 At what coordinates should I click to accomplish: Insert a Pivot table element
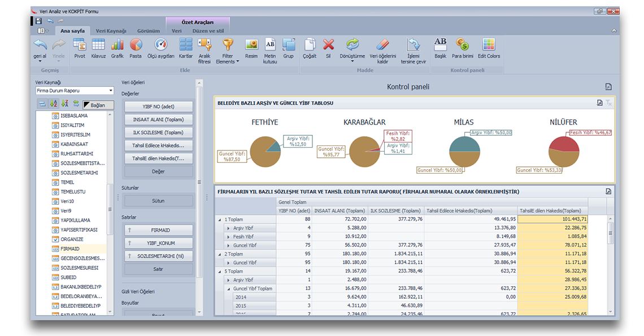(x=80, y=48)
